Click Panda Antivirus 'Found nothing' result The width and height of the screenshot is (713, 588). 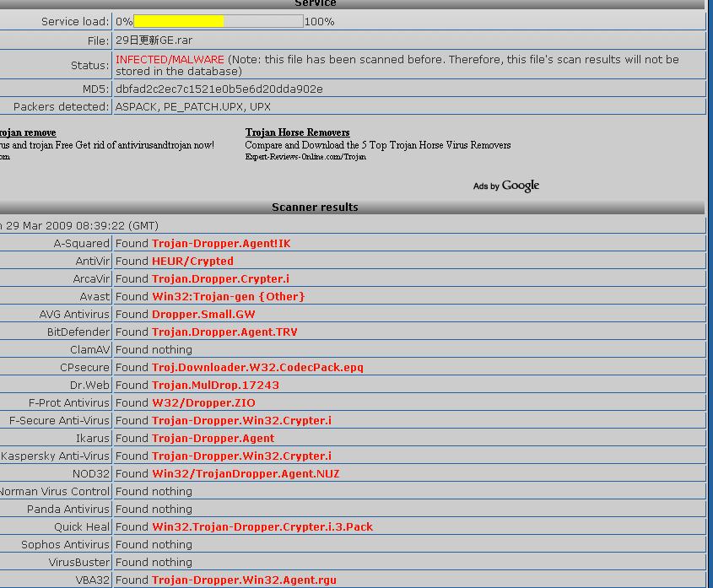pos(154,510)
